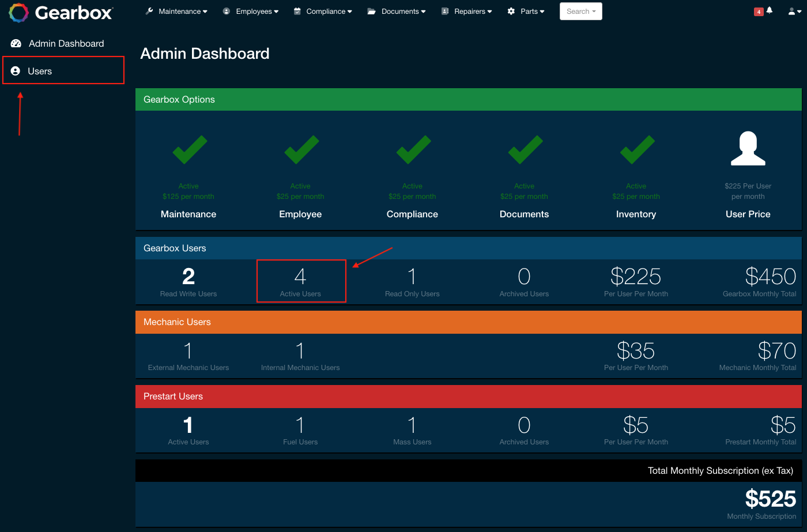This screenshot has width=807, height=532.
Task: Click the green checkmark above Employee
Action: click(x=301, y=150)
